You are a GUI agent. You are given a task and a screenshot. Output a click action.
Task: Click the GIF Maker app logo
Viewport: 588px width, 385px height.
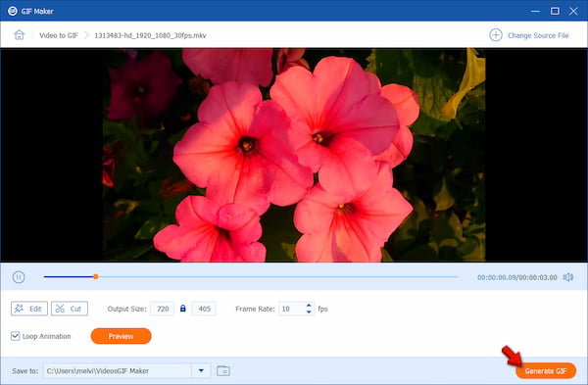click(x=13, y=11)
